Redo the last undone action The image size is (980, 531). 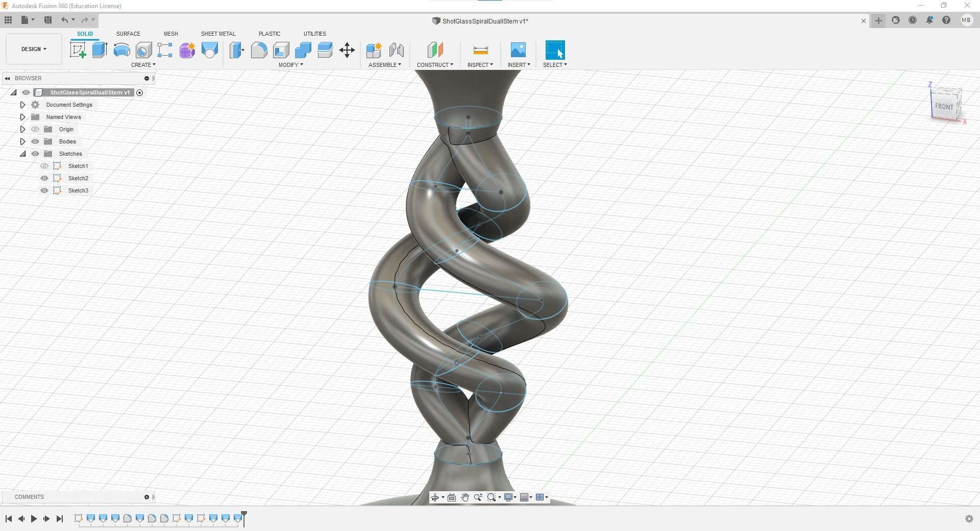click(x=85, y=20)
